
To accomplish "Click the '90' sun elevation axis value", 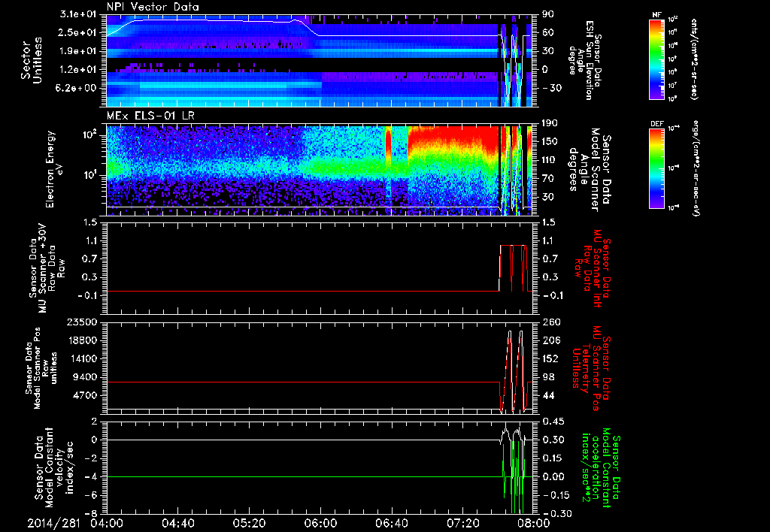I will (549, 14).
